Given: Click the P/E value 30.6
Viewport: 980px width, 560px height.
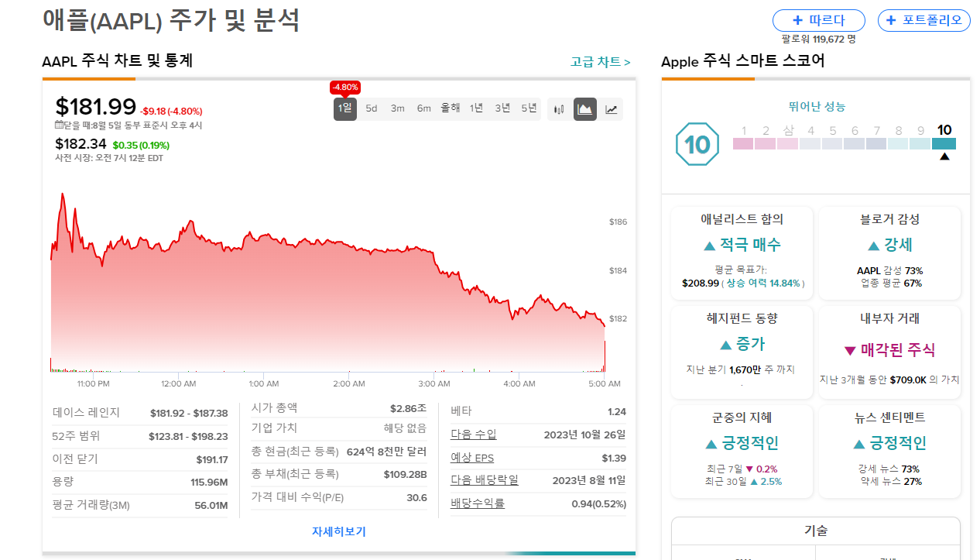Looking at the screenshot, I should tap(417, 497).
